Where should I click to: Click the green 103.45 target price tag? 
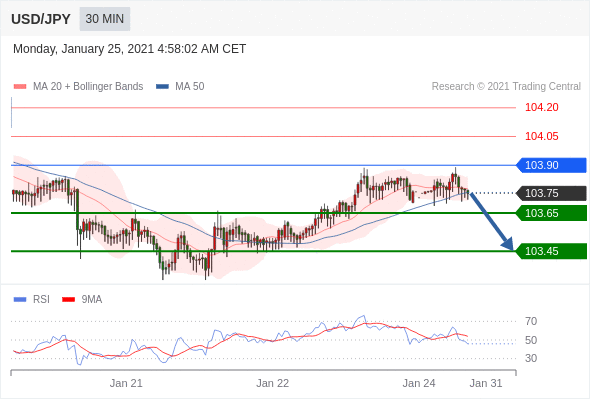click(551, 251)
